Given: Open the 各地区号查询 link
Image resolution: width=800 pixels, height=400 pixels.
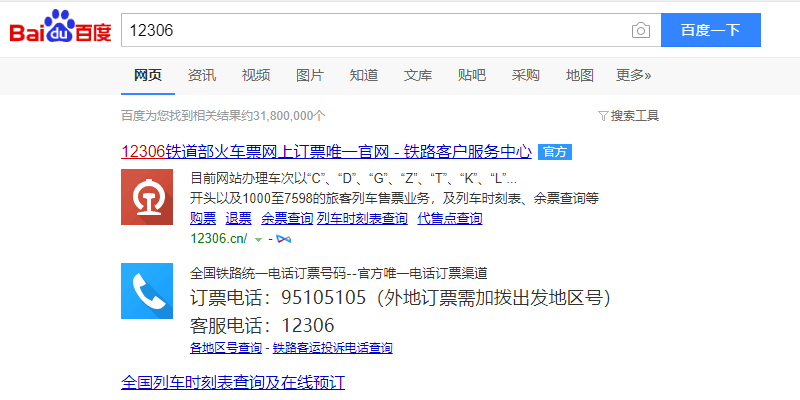Looking at the screenshot, I should coord(226,348).
